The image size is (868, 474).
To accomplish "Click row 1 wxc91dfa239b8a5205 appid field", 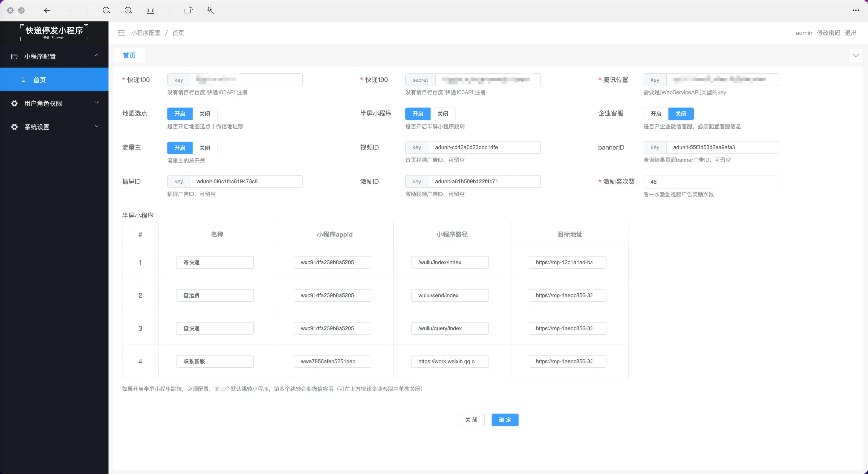I will click(x=332, y=262).
